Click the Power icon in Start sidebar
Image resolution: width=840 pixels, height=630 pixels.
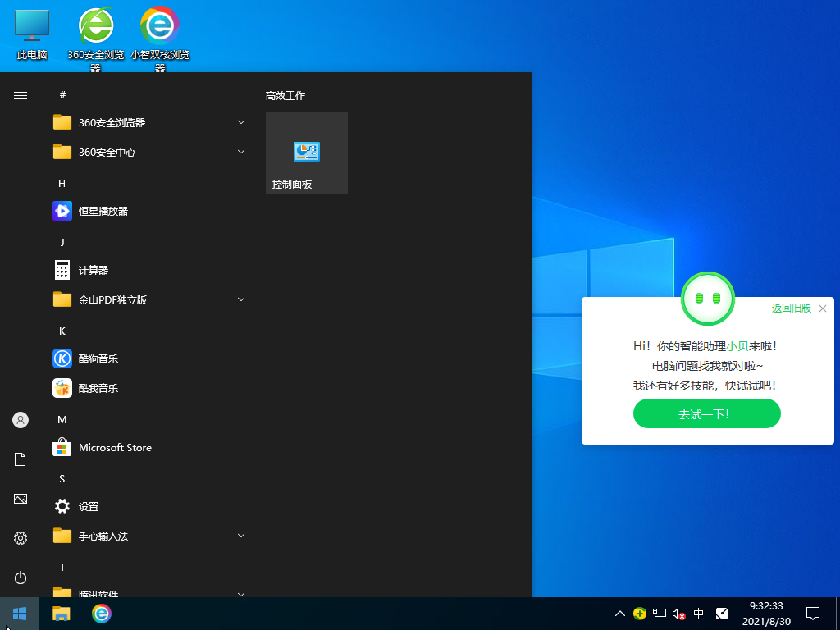(x=21, y=577)
